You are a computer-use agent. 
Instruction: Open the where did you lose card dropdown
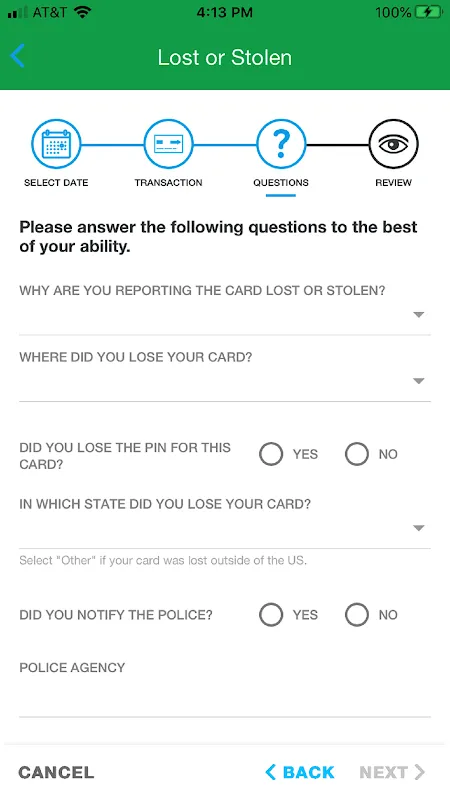(225, 382)
